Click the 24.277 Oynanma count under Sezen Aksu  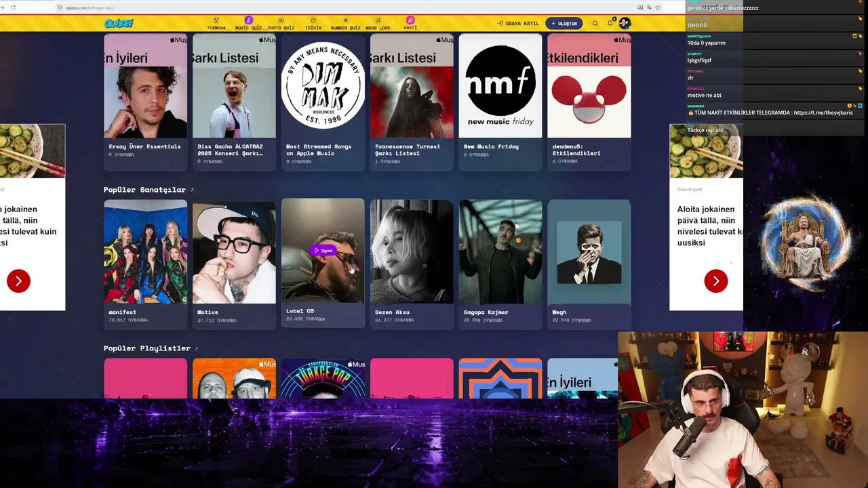pos(395,320)
